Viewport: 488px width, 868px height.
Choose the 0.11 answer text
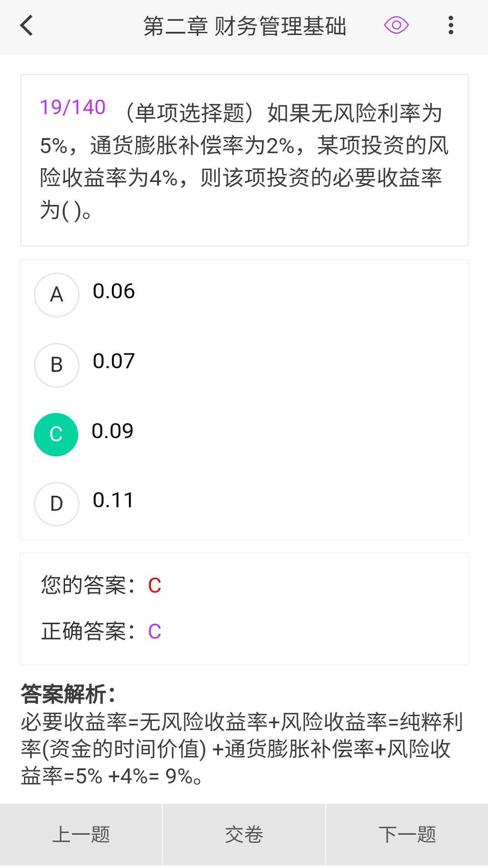pyautogui.click(x=113, y=500)
